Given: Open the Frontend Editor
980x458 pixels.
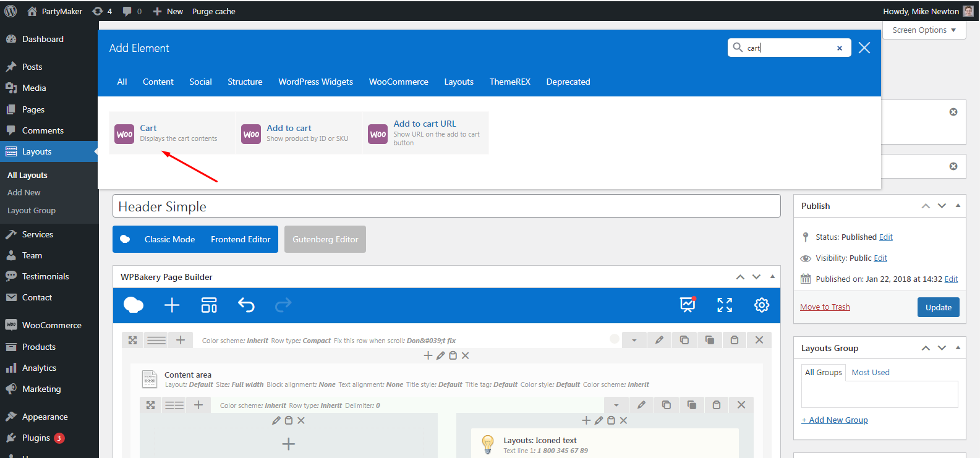Looking at the screenshot, I should click(241, 239).
